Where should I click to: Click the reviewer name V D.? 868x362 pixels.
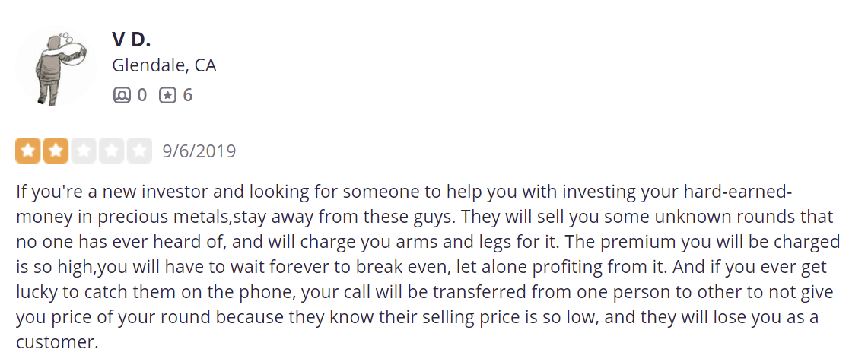[x=131, y=40]
